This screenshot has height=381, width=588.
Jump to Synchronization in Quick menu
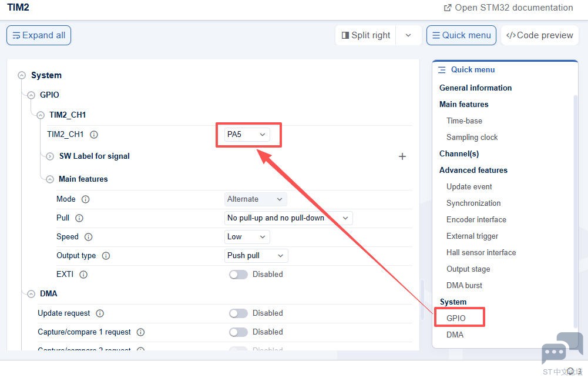[473, 203]
